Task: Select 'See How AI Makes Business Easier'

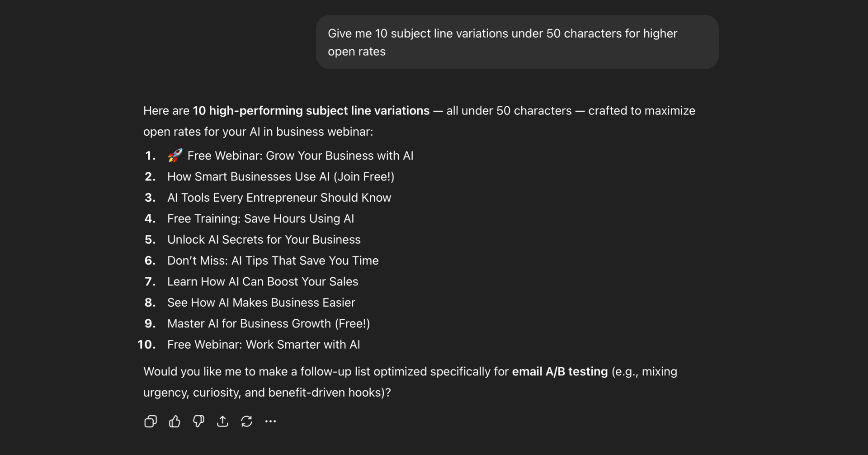Action: [x=261, y=302]
